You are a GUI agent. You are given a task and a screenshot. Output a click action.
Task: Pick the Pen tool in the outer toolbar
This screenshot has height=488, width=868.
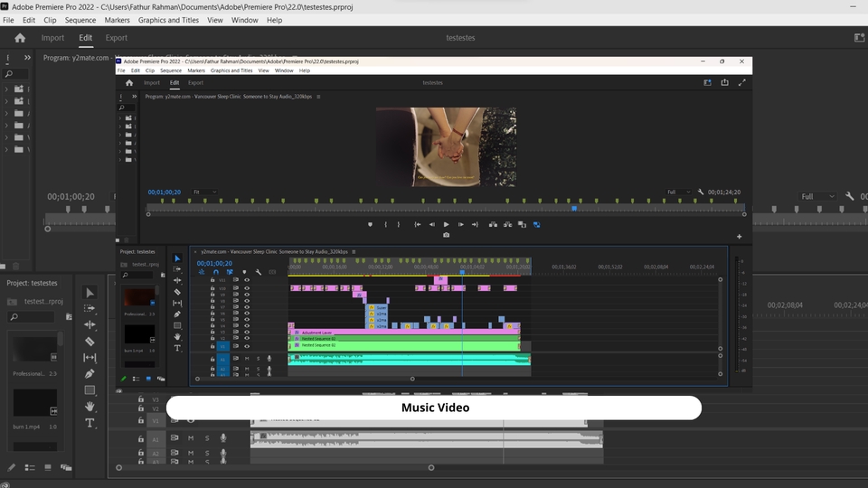90,374
